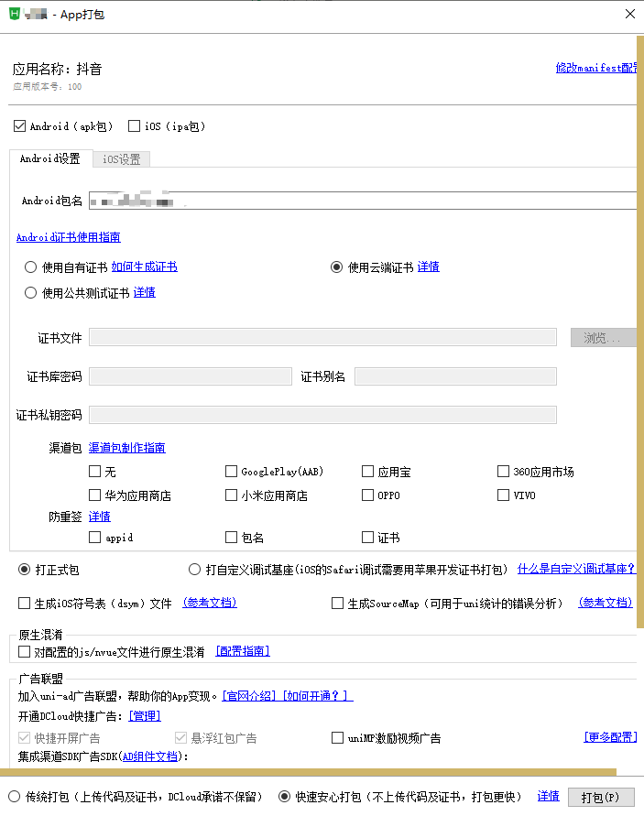Click the 证书别名 input field
644x816 pixels.
[x=455, y=376]
